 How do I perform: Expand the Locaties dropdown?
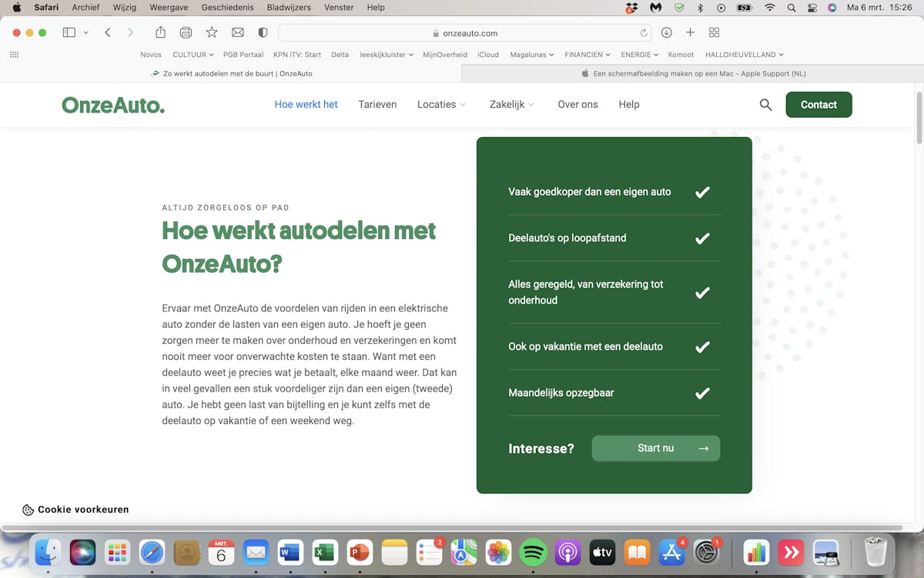(x=442, y=105)
